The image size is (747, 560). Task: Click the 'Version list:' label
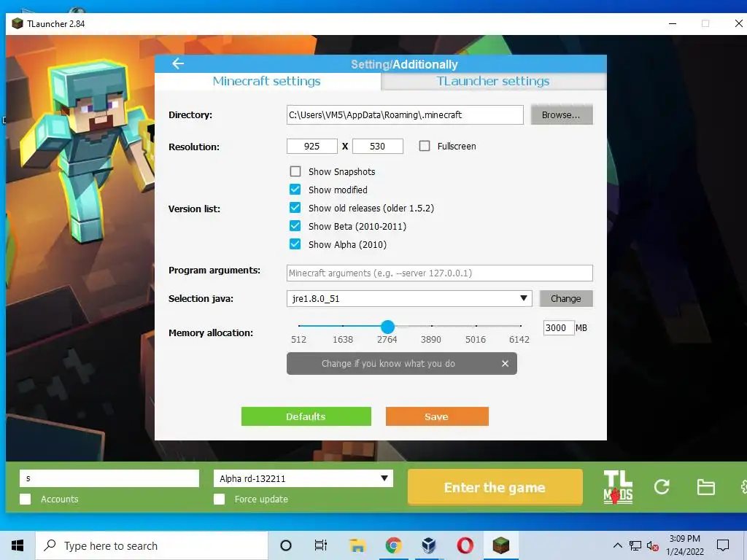(x=194, y=209)
